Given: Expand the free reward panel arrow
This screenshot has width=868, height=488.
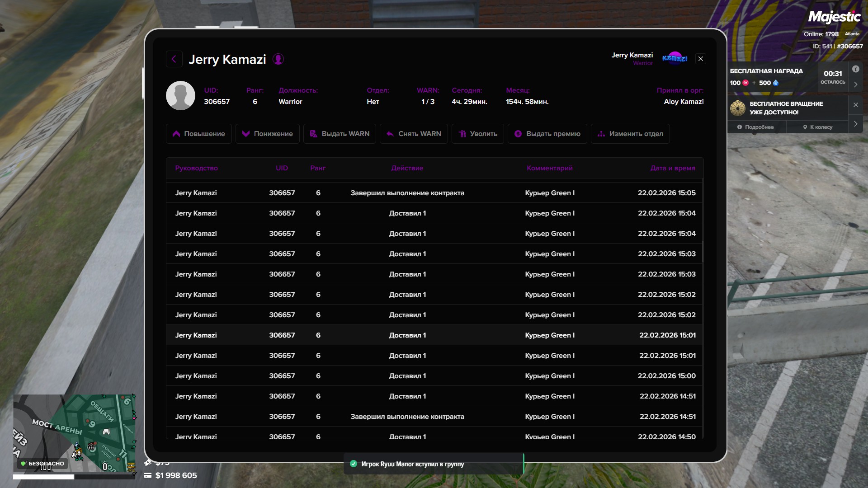Looking at the screenshot, I should pyautogui.click(x=855, y=84).
